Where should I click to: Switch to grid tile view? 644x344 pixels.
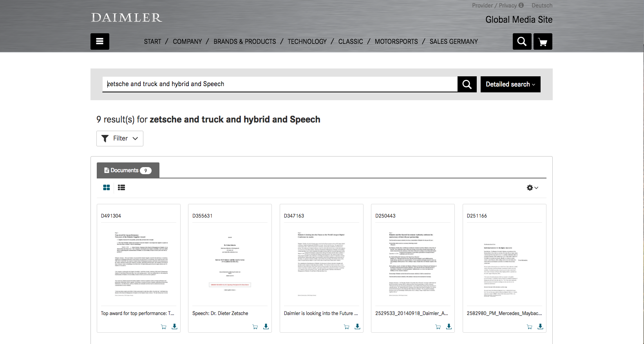coord(107,187)
